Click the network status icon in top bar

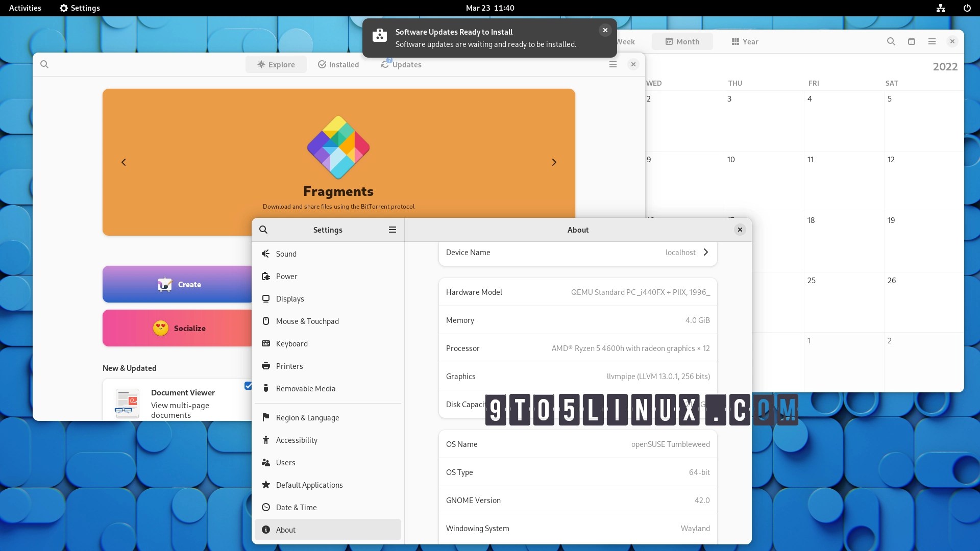[941, 8]
